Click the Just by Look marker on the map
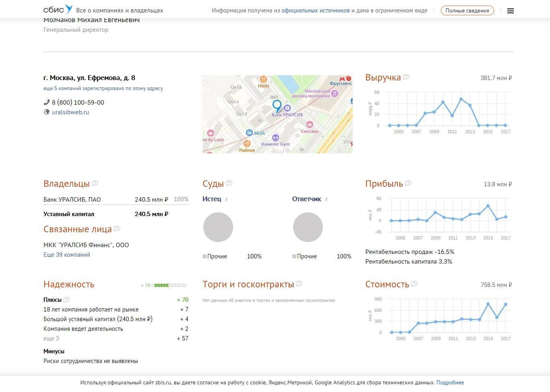The image size is (550, 392). pyautogui.click(x=210, y=133)
